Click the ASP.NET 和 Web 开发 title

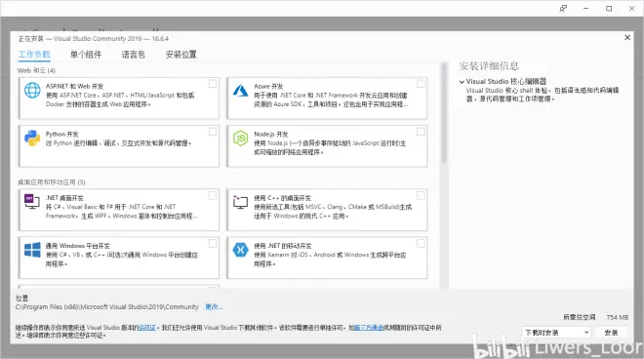click(x=74, y=86)
